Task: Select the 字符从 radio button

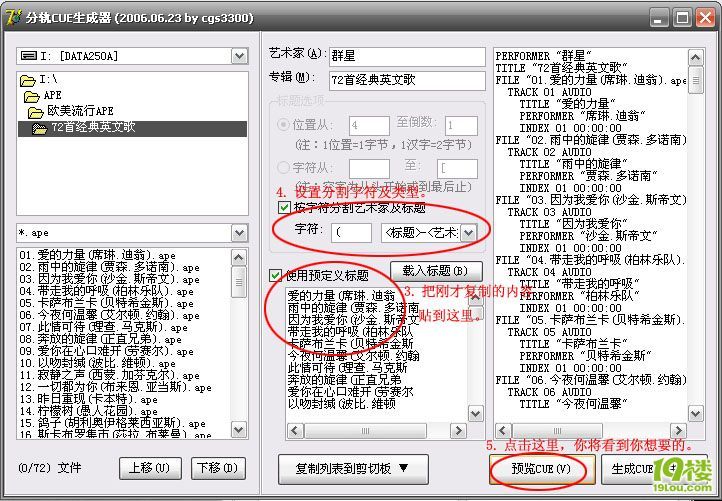Action: pos(283,167)
